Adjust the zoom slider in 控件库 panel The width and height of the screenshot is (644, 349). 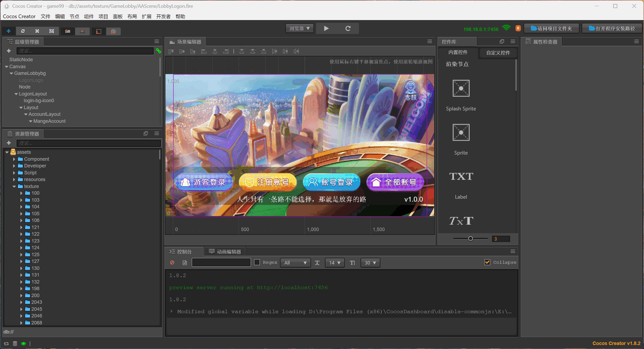(470, 238)
